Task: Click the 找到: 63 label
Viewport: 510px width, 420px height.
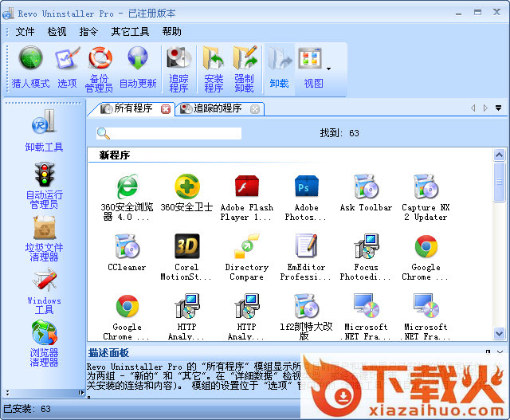Action: tap(339, 133)
